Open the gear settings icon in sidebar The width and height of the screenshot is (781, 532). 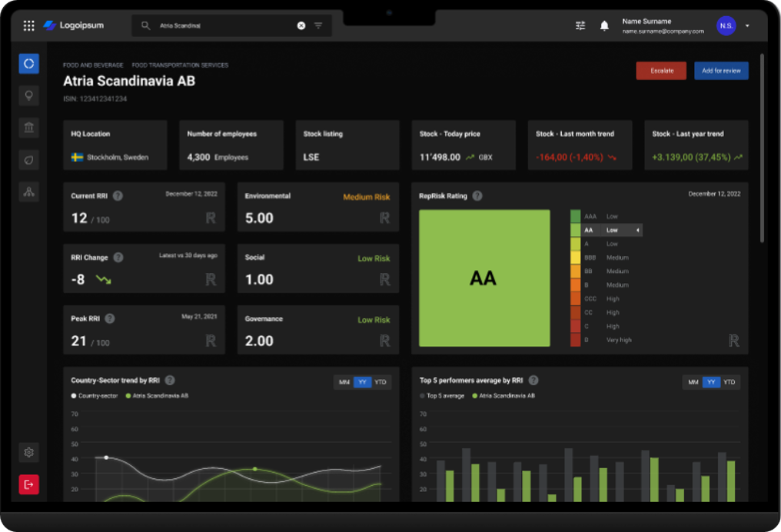(x=29, y=453)
